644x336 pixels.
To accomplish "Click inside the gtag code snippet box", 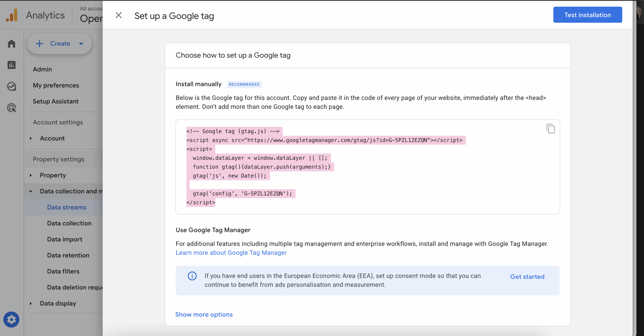I will (x=368, y=167).
